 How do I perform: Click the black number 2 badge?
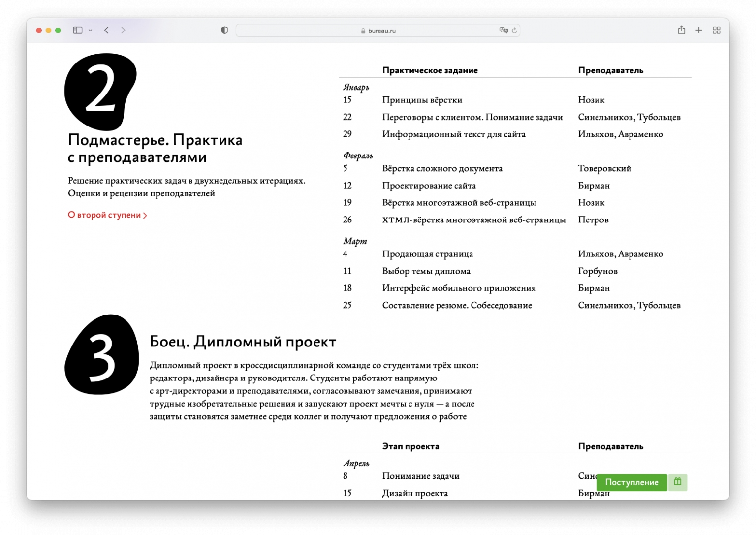pyautogui.click(x=100, y=91)
